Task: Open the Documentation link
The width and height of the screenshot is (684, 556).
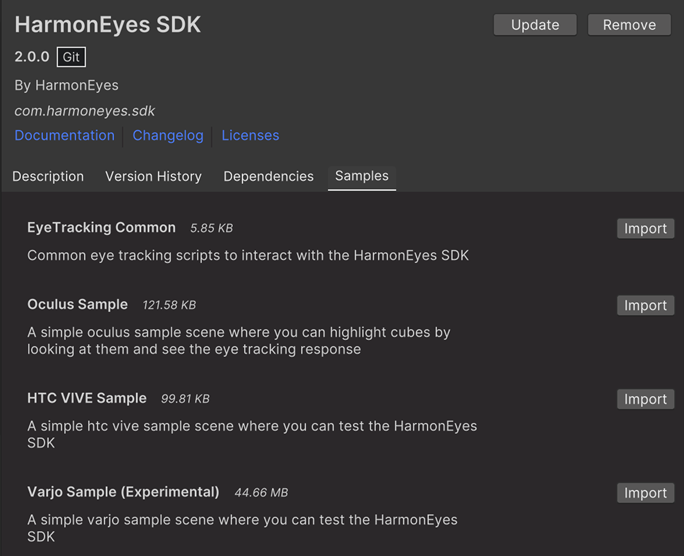Action: 64,135
